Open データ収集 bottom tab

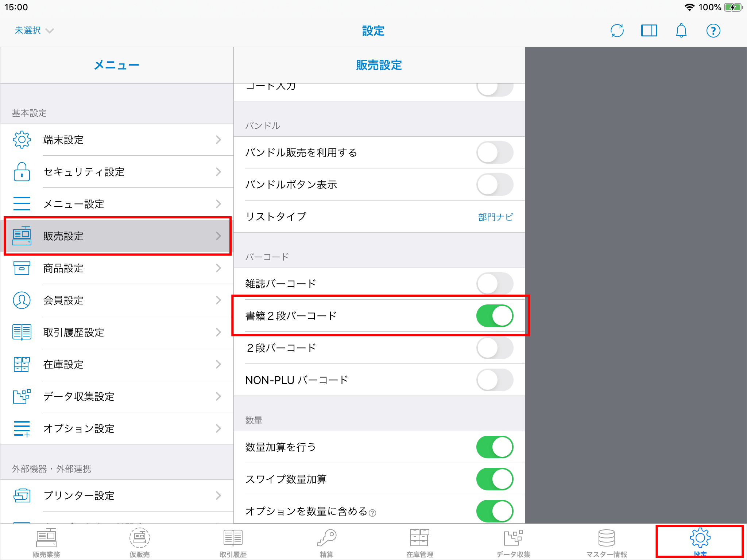tap(513, 543)
